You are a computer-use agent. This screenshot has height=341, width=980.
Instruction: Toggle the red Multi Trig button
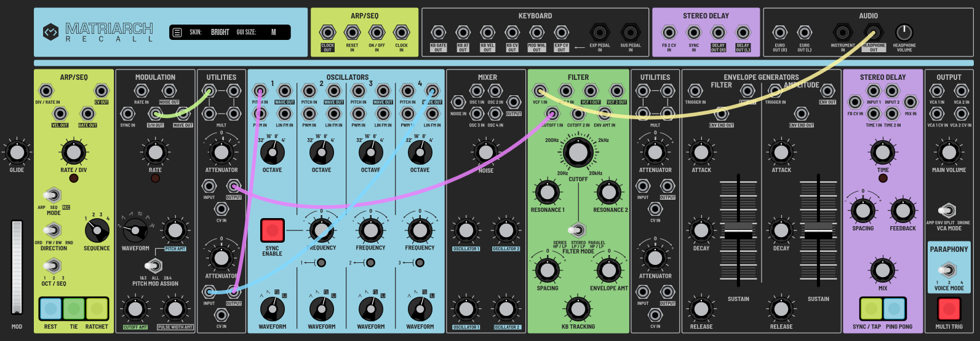pos(949,309)
